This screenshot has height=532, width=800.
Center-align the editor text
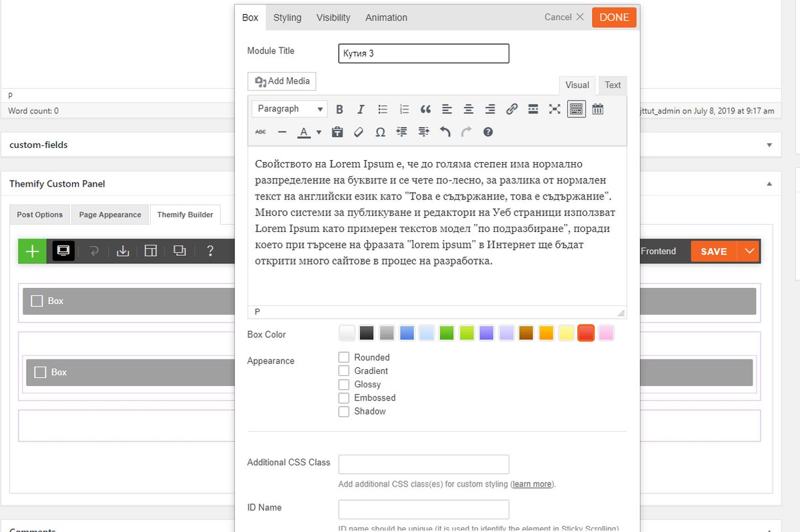(469, 109)
